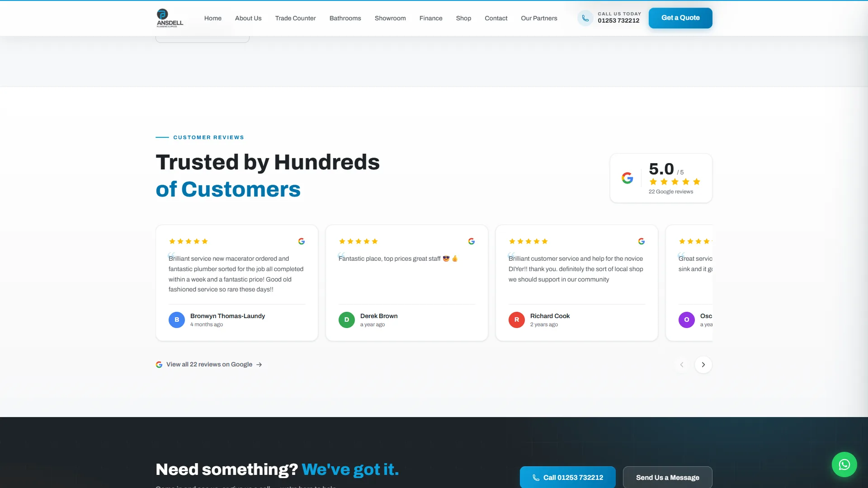Click the purple O avatar

click(x=687, y=319)
